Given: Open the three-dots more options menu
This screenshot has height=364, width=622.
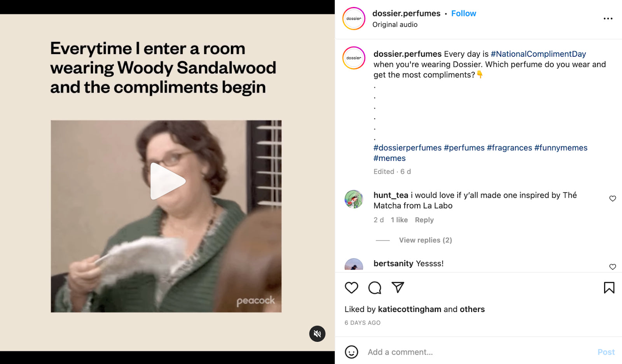Looking at the screenshot, I should point(608,19).
